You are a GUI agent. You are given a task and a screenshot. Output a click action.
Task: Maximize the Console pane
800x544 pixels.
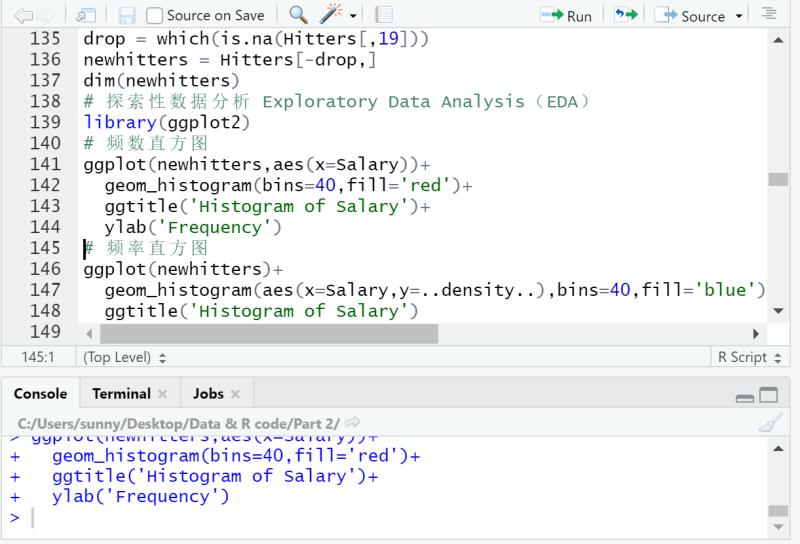tap(768, 395)
